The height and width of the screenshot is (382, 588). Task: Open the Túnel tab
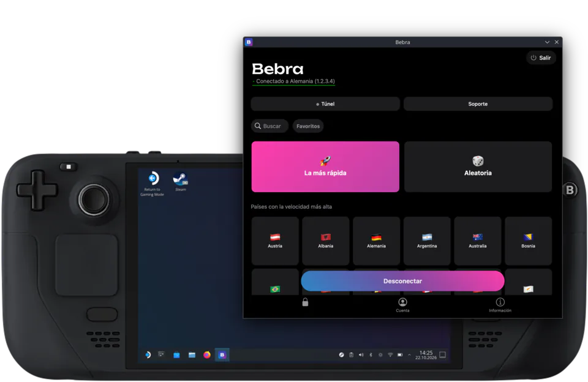pyautogui.click(x=325, y=104)
